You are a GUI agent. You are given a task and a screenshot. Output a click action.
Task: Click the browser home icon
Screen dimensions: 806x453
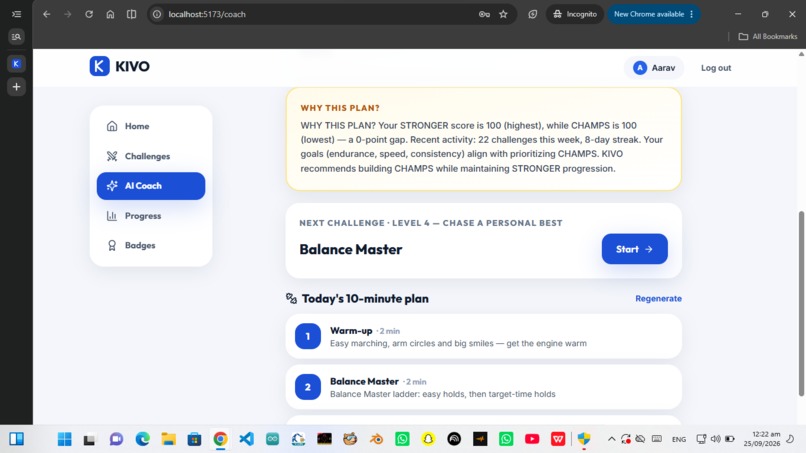point(110,14)
